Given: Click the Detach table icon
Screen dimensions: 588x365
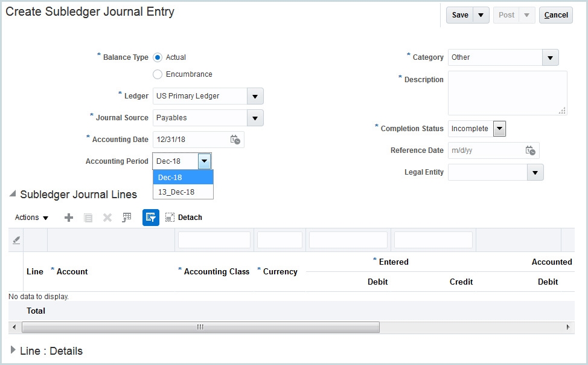Looking at the screenshot, I should [x=170, y=217].
